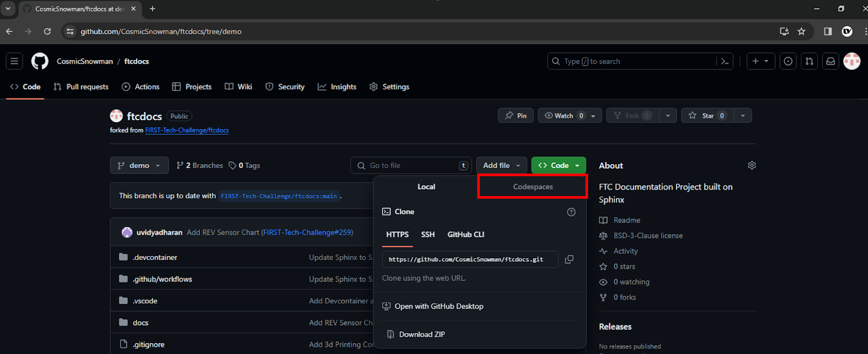Open the .devcontainer folder
868x354 pixels.
[154, 257]
